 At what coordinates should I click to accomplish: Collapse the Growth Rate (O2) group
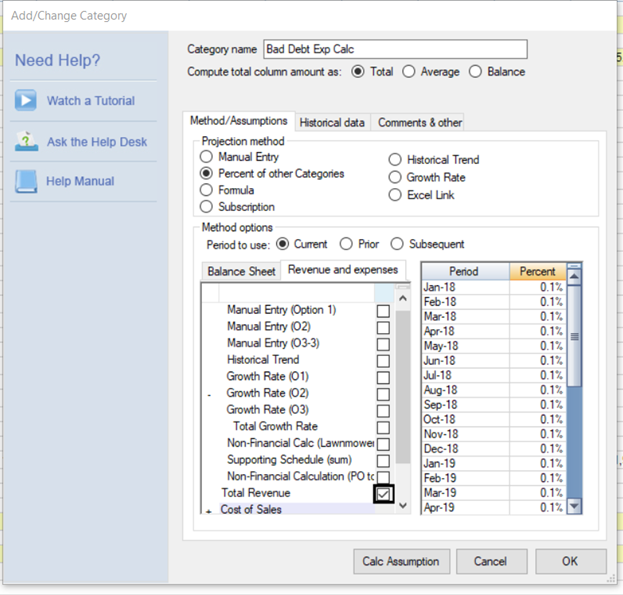point(209,395)
